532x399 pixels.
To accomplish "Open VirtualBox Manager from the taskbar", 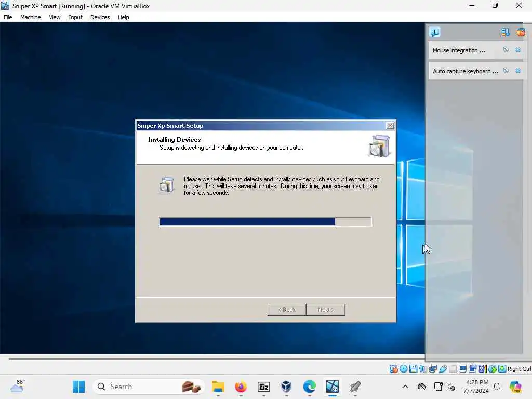I will pos(286,387).
